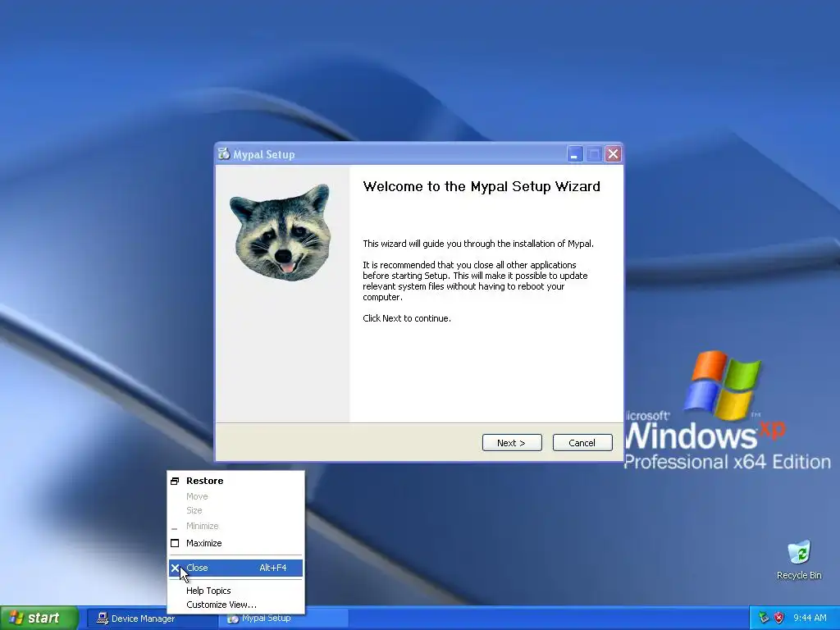Click Close in the context menu
This screenshot has width=840, height=630.
click(x=235, y=568)
